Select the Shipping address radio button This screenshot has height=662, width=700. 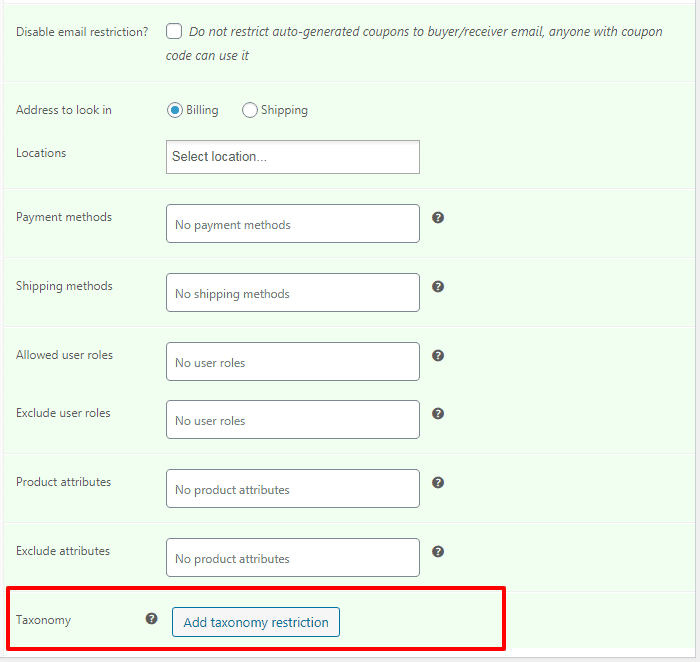pyautogui.click(x=250, y=110)
